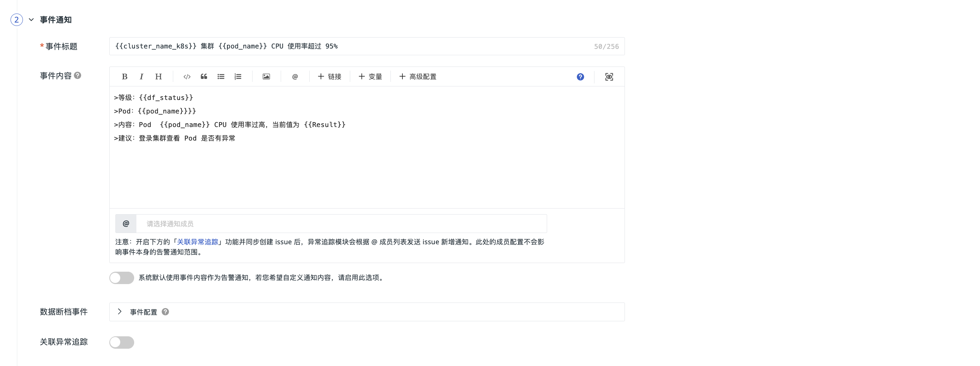Viewport: 980px width, 366px height.
Task: Click the 事件标题 field label
Action: pyautogui.click(x=61, y=47)
